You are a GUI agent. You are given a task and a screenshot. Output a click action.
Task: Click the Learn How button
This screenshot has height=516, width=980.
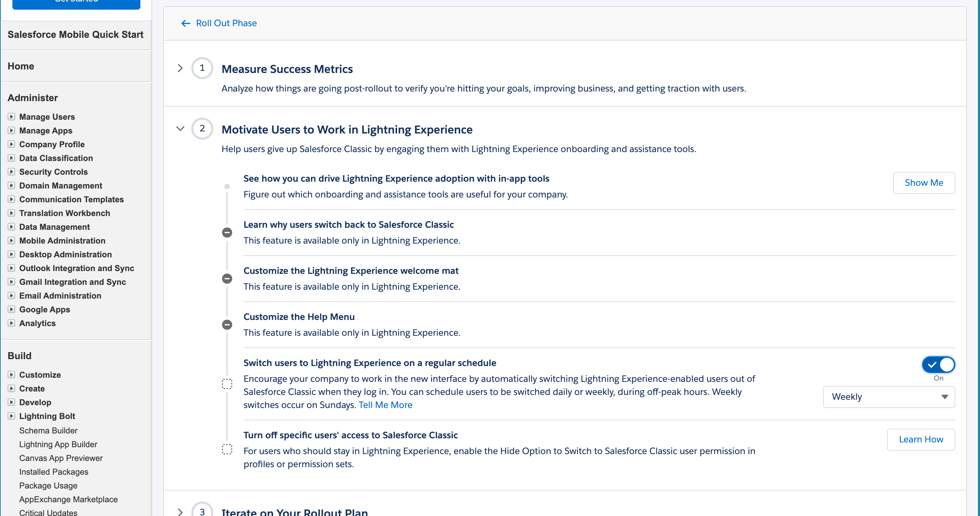tap(921, 440)
